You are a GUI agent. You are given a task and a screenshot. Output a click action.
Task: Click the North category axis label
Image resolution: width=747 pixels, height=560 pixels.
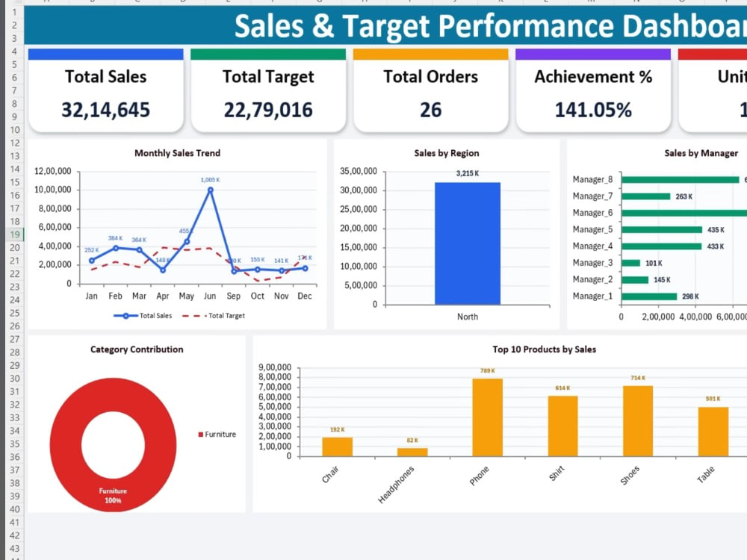[468, 317]
